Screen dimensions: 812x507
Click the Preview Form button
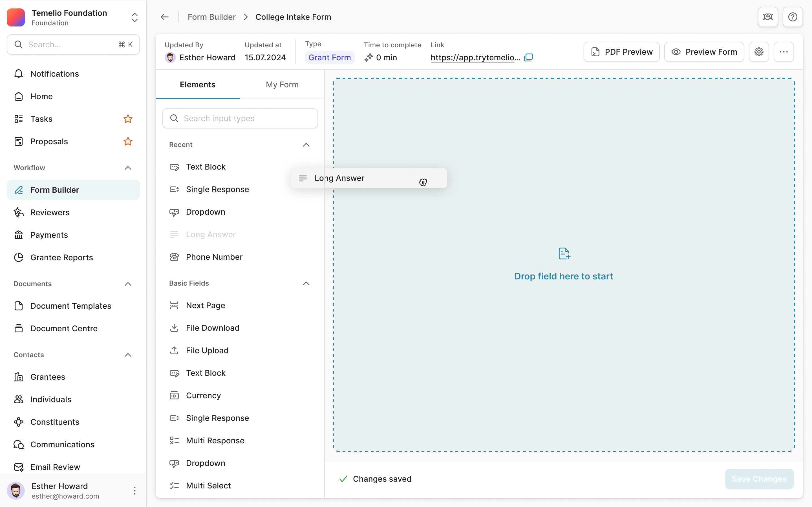coord(704,52)
